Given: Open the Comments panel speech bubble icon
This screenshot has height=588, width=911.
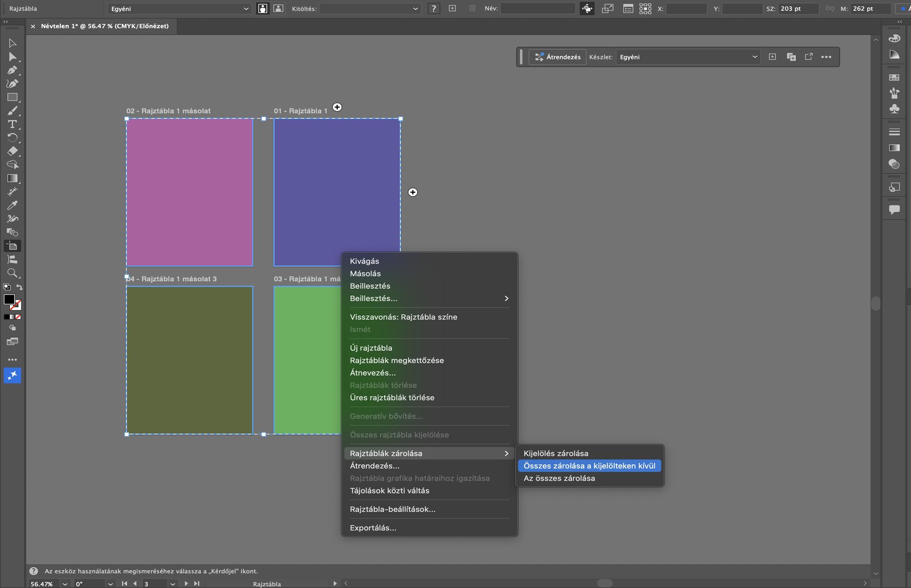Looking at the screenshot, I should 894,210.
